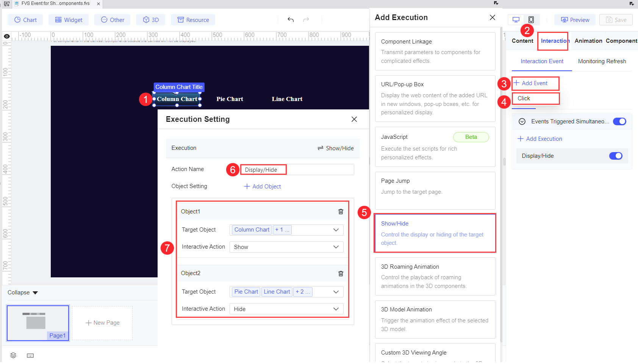
Task: Click the redo arrow icon
Action: click(x=306, y=20)
